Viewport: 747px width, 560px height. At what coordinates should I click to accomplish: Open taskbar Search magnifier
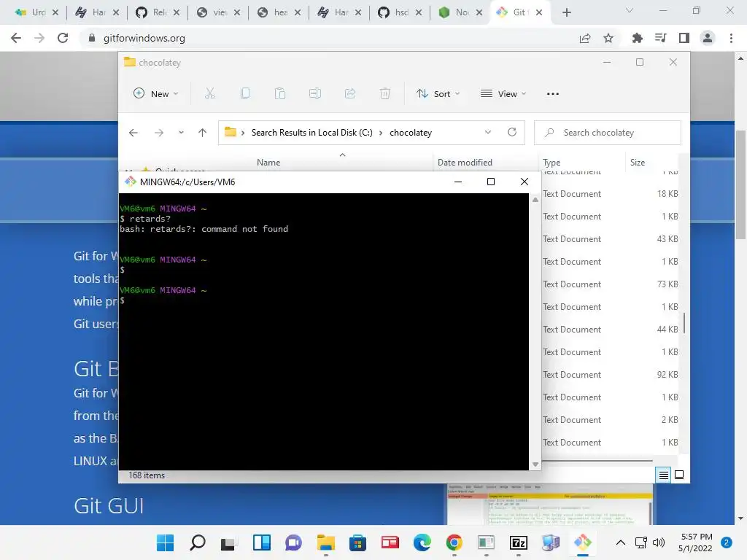pyautogui.click(x=197, y=542)
